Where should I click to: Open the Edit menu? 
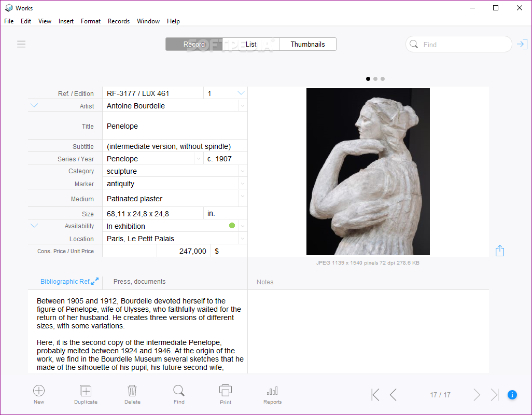(x=26, y=21)
